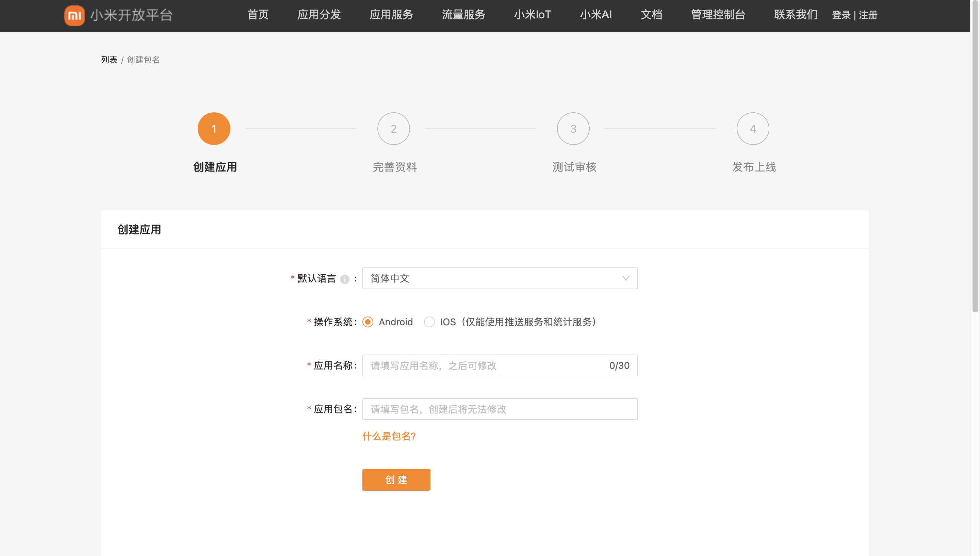Go to the 小米IoT menu item
This screenshot has height=556, width=980.
click(x=533, y=15)
